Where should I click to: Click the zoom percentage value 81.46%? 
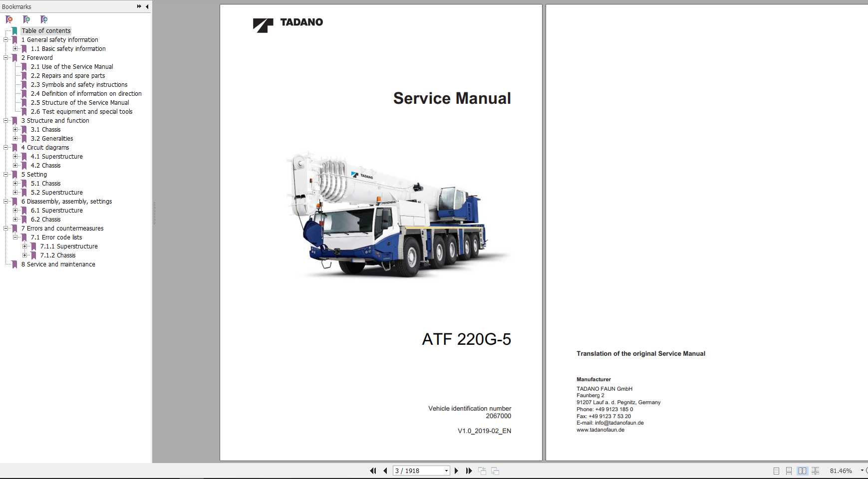coord(841,471)
